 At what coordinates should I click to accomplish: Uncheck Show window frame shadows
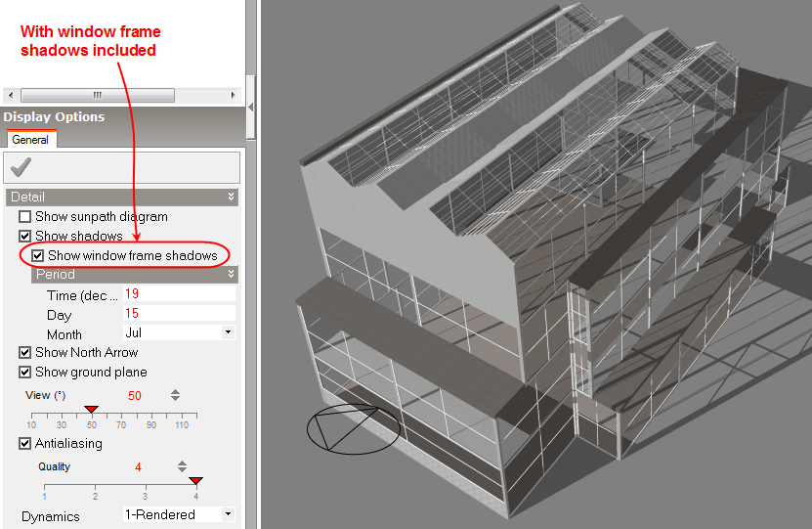(38, 255)
